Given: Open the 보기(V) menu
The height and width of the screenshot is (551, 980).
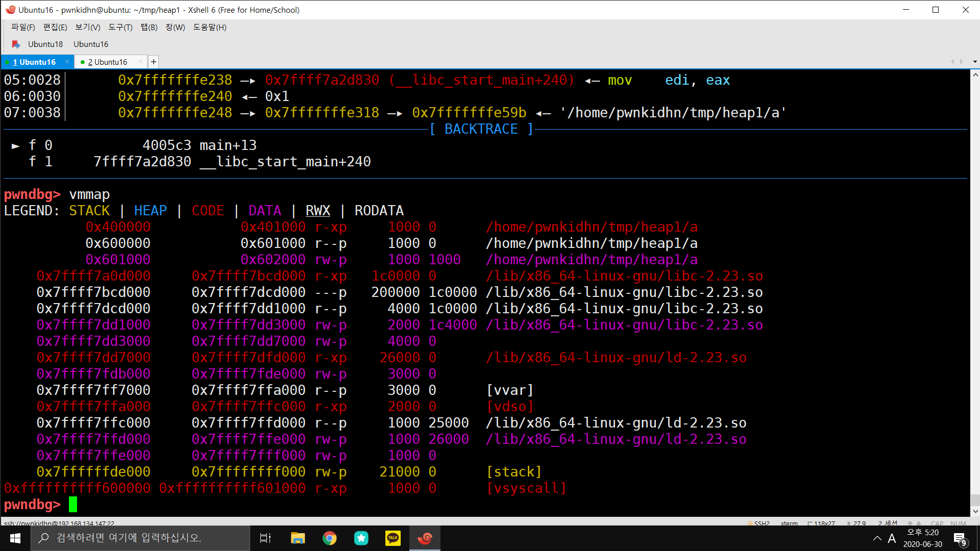Looking at the screenshot, I should pos(88,27).
